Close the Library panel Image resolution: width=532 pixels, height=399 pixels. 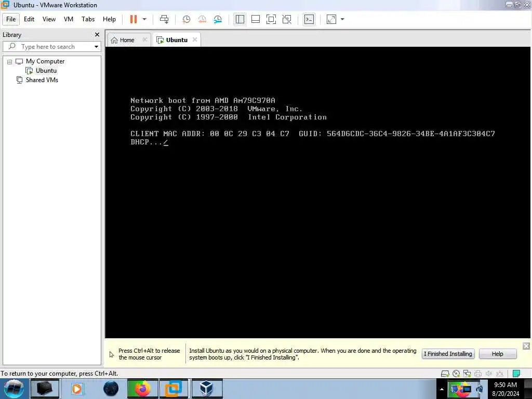pyautogui.click(x=97, y=35)
